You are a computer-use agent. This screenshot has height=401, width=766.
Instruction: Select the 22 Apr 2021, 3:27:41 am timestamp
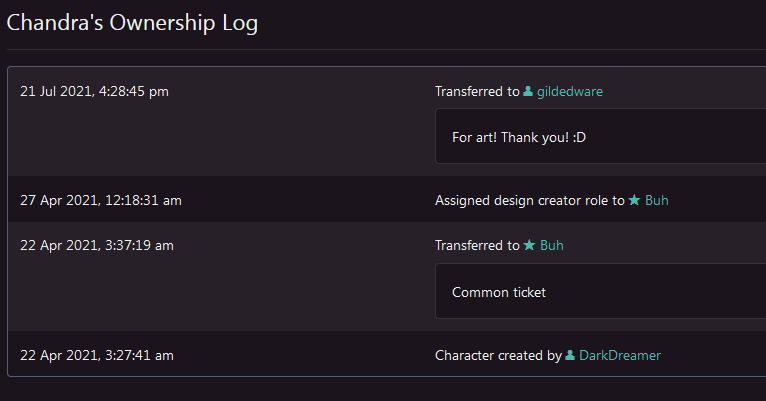click(97, 355)
